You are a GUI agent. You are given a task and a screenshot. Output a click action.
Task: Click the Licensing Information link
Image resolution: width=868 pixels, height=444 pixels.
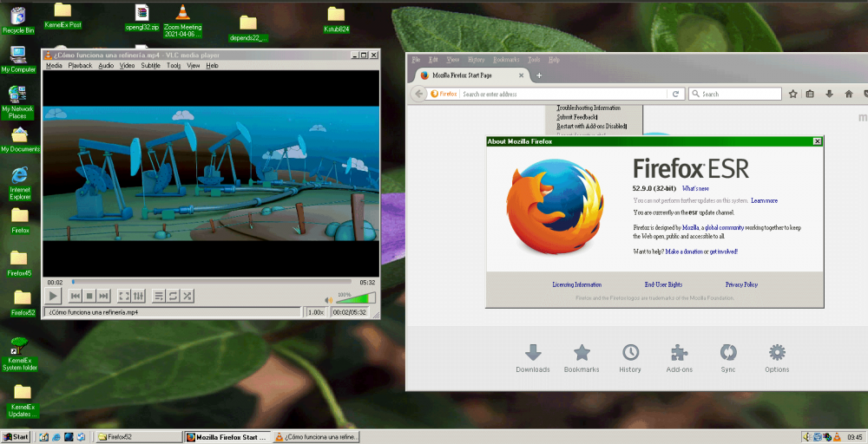click(576, 284)
